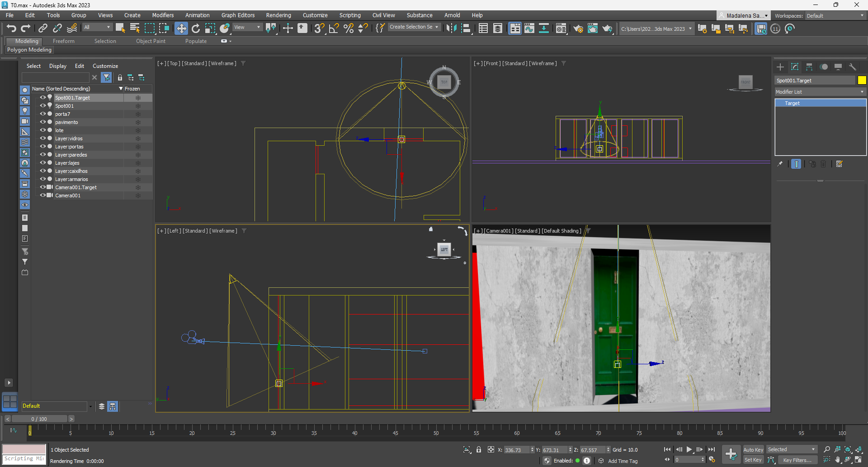Toggle Auto Key animation mode
The height and width of the screenshot is (467, 868).
(753, 449)
